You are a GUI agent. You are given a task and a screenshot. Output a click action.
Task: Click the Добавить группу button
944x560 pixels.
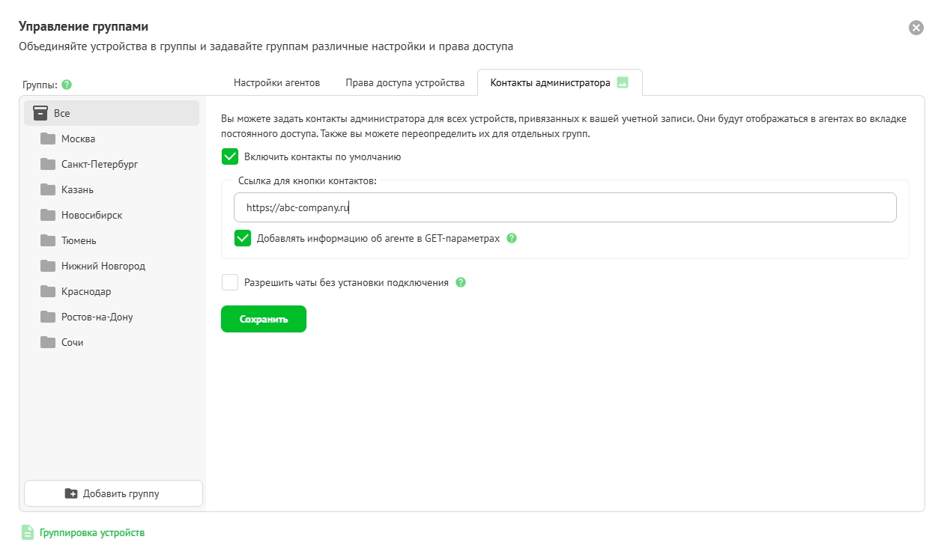point(114,493)
